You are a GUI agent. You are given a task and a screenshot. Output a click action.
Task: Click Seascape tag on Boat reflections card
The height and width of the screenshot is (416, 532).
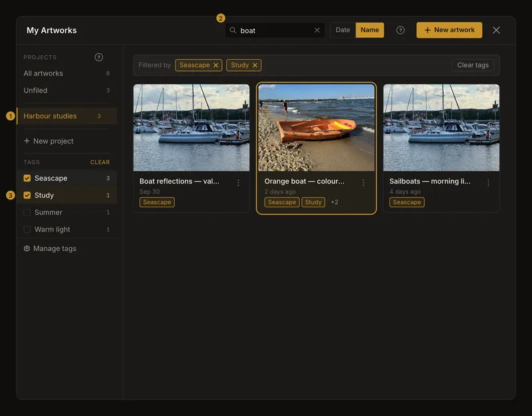pyautogui.click(x=157, y=202)
